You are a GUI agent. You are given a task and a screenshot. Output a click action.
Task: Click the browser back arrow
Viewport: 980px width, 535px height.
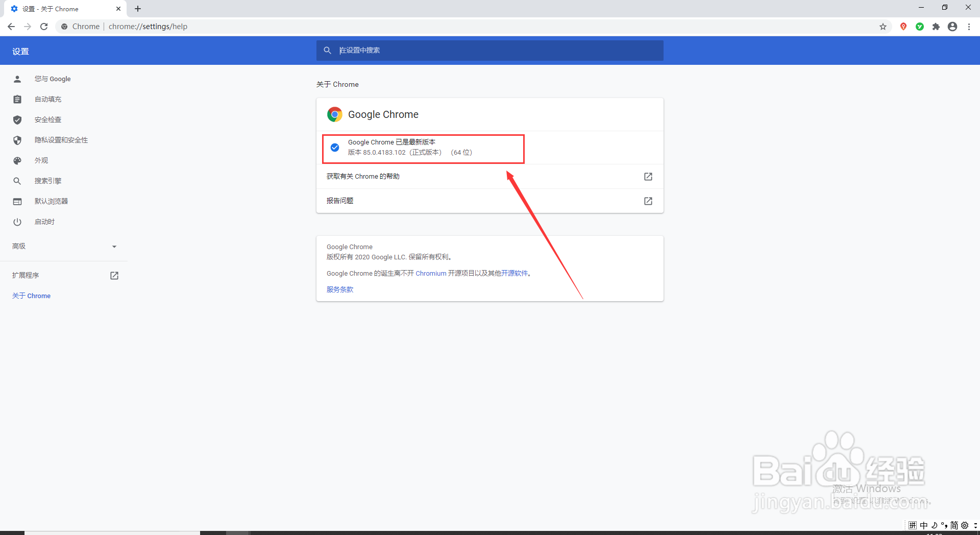11,27
